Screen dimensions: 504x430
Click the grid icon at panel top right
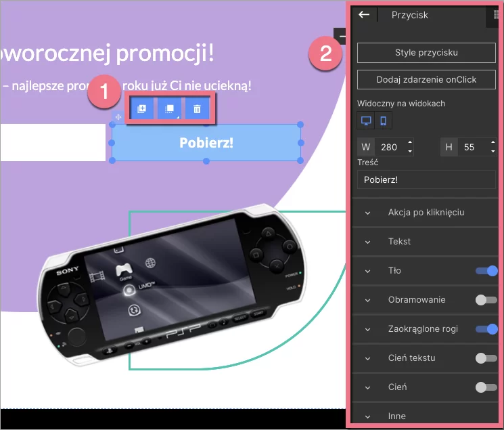coord(497,15)
